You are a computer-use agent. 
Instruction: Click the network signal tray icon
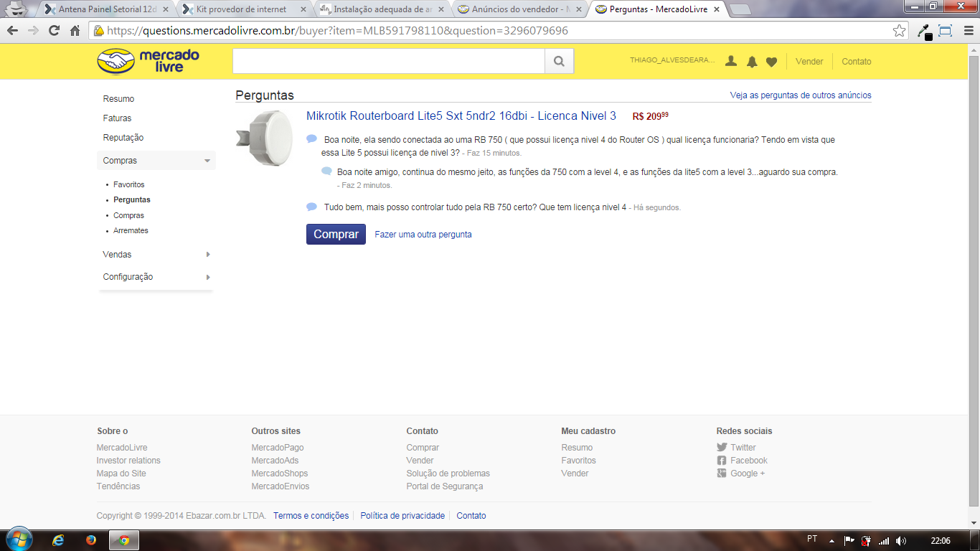pyautogui.click(x=884, y=541)
